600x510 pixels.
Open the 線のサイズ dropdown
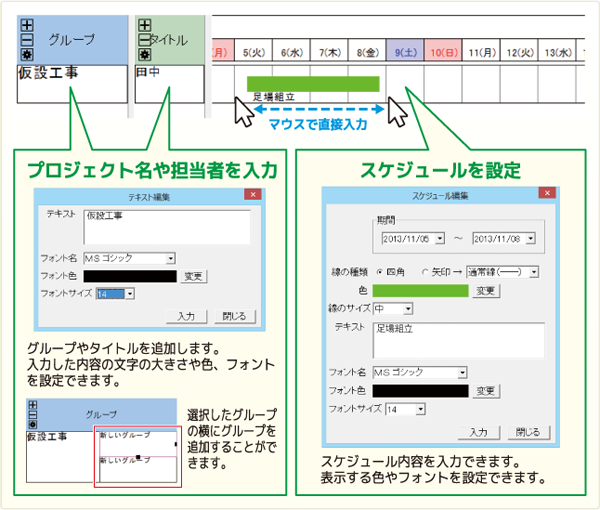tap(408, 308)
